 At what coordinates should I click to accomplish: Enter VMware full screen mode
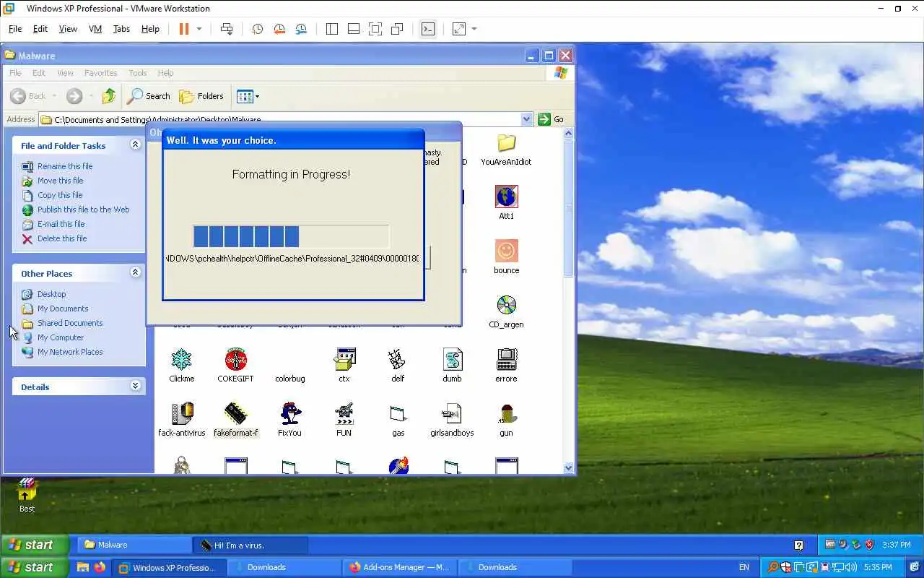(375, 29)
